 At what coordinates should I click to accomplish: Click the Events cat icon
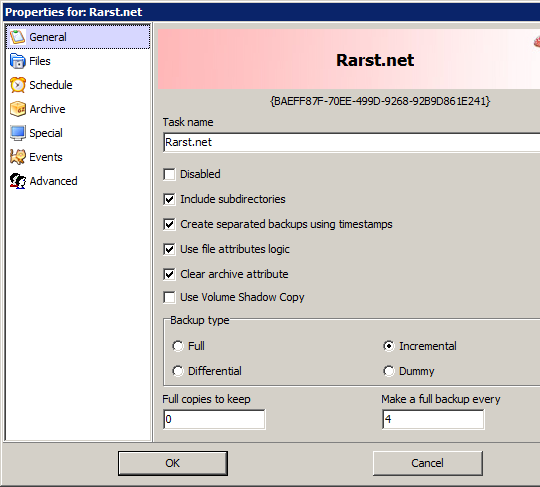[x=18, y=157]
